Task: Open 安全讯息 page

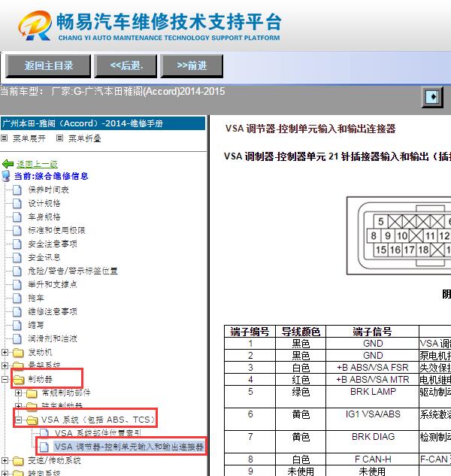Action: 44,257
